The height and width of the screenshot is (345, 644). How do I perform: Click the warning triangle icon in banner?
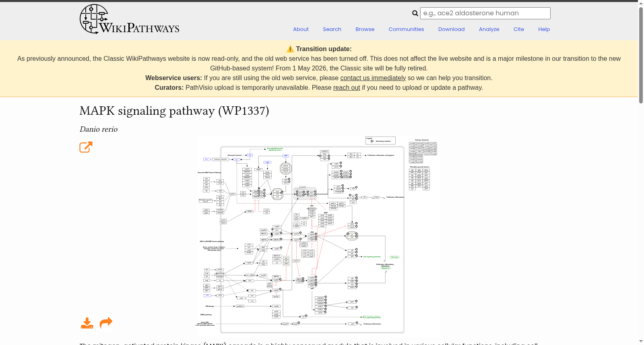[x=290, y=49]
